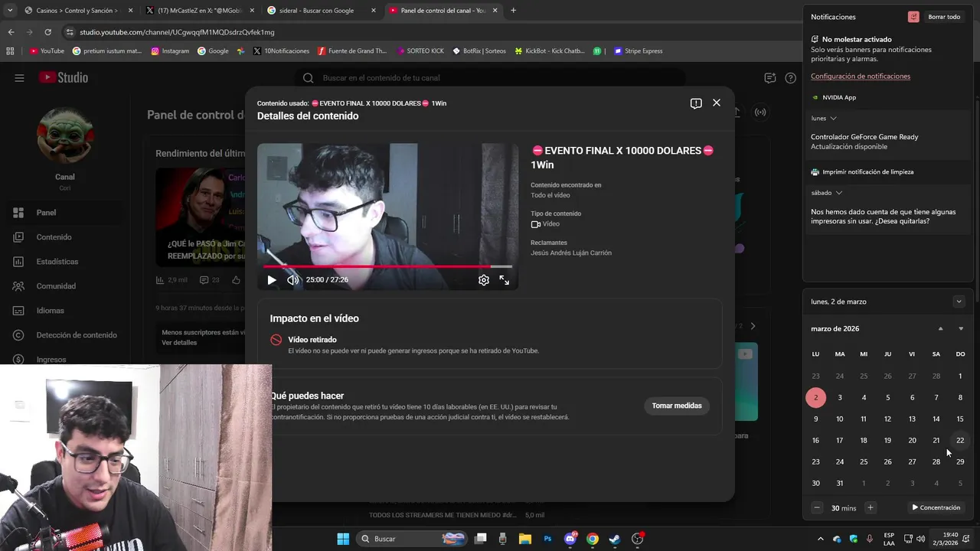Screen dimensions: 980x551
Task: Open Configuración de notificaciones link
Action: (x=861, y=77)
